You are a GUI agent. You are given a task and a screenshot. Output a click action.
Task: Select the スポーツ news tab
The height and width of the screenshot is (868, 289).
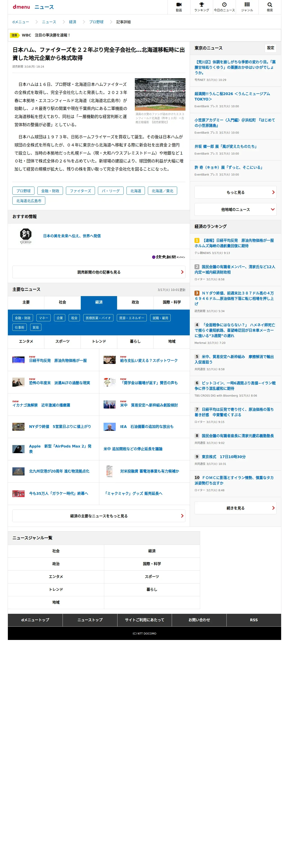click(x=62, y=342)
